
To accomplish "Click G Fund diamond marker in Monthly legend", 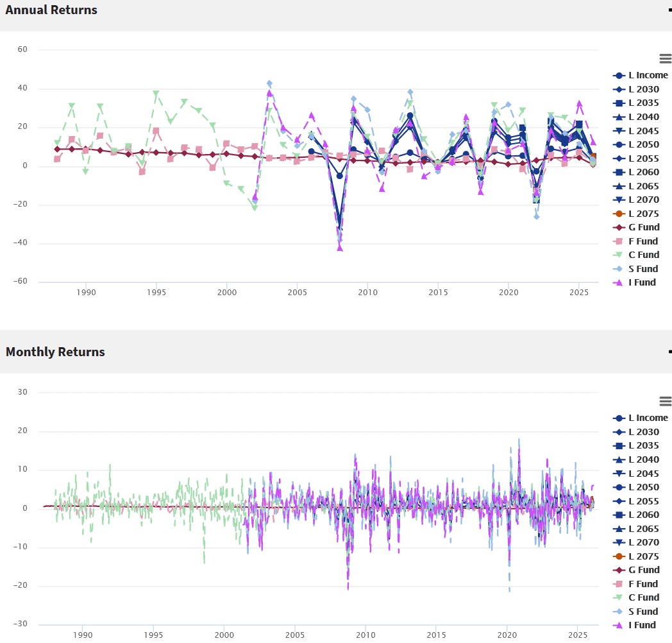I will click(619, 570).
